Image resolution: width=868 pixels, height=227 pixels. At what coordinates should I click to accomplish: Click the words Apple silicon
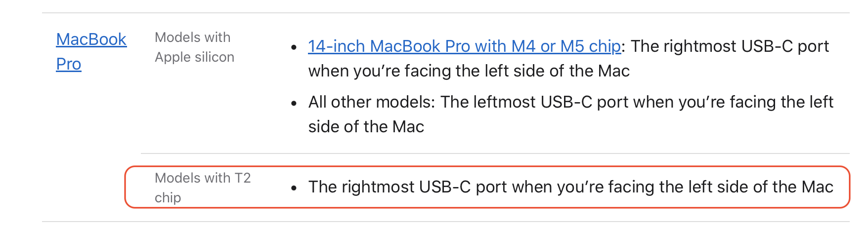click(194, 57)
